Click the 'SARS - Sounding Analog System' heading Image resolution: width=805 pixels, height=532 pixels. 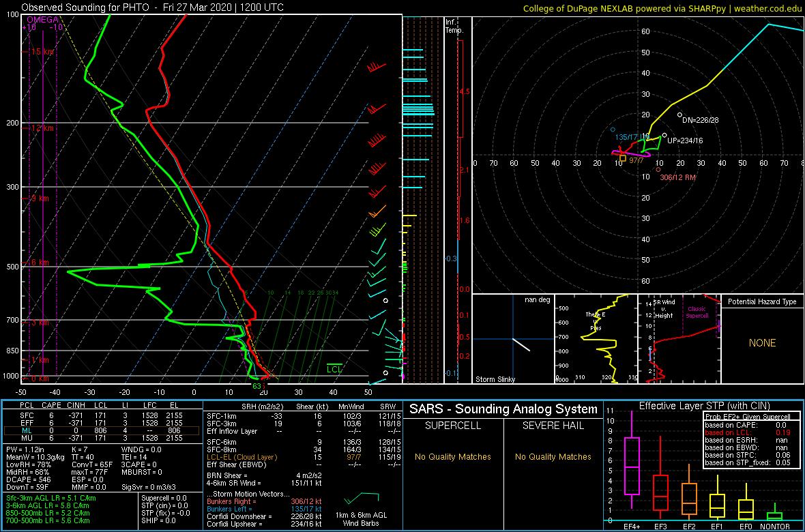pyautogui.click(x=503, y=410)
